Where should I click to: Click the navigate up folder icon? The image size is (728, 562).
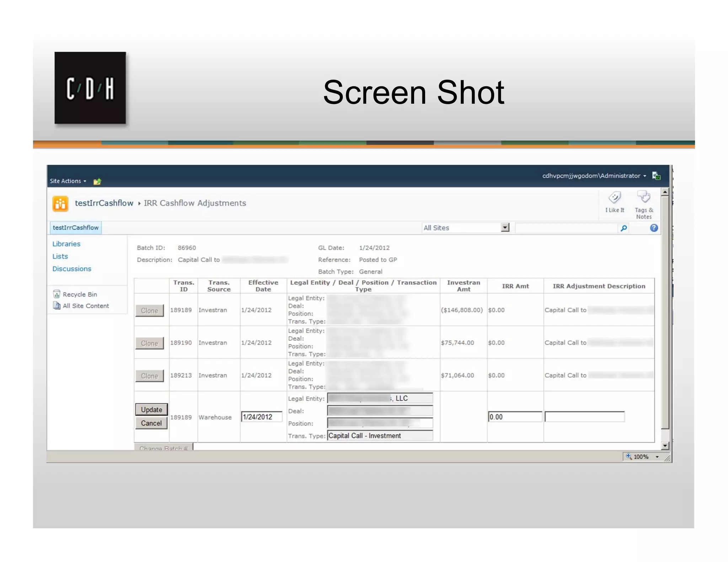(x=97, y=182)
